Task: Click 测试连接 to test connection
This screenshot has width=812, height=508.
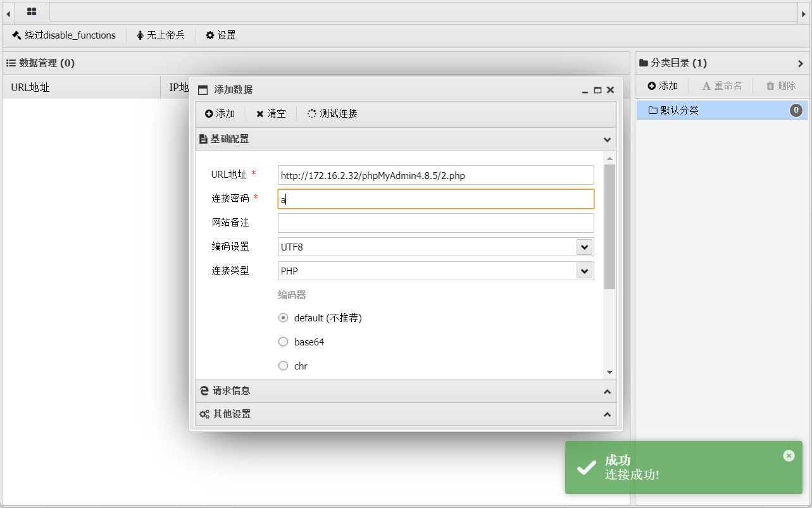Action: [332, 114]
